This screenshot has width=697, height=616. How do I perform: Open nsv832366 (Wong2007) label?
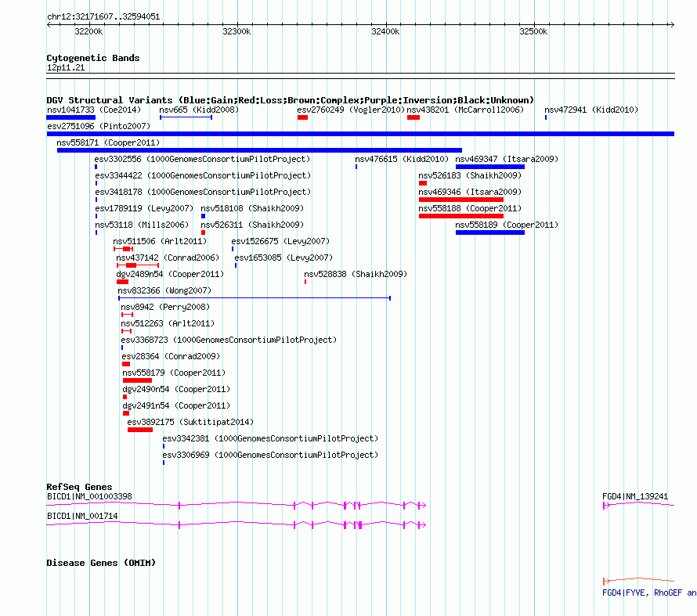(x=164, y=290)
